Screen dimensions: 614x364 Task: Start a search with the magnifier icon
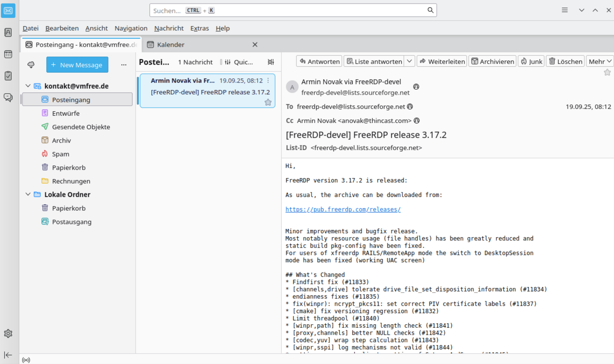click(x=430, y=10)
